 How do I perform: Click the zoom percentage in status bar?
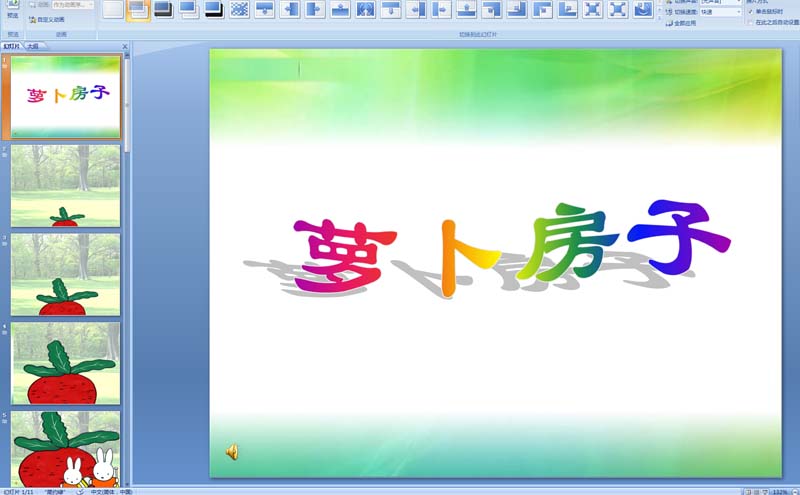[780, 492]
